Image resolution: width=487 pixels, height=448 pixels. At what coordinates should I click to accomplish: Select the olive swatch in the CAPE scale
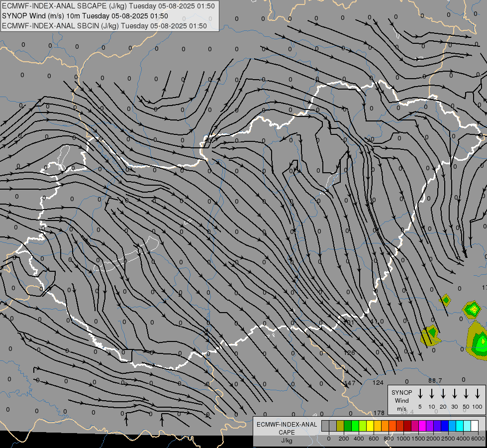(x=340, y=426)
